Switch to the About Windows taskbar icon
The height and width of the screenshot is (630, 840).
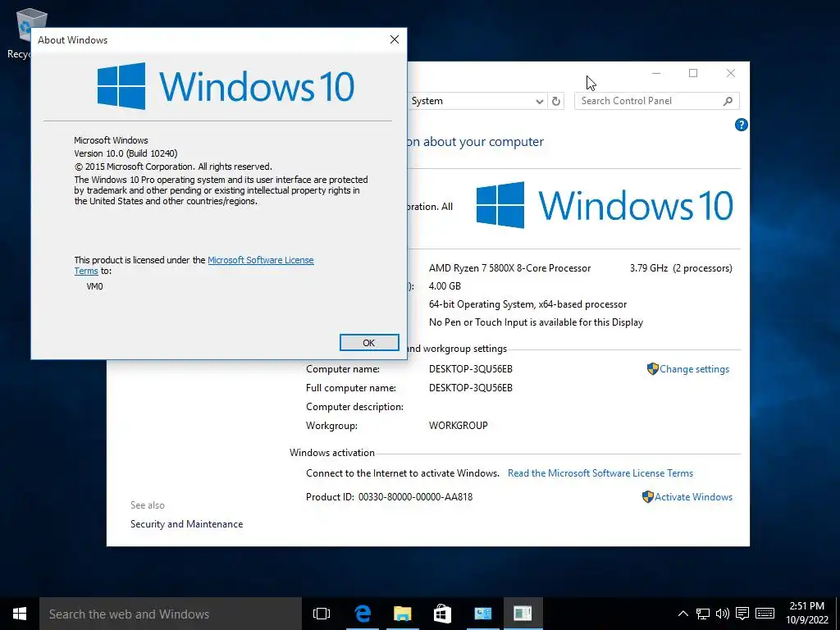tap(523, 614)
